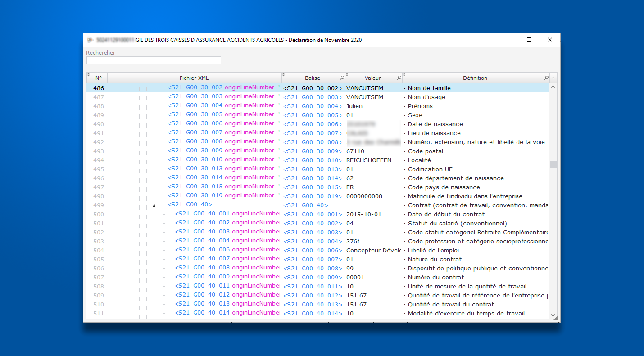
Task: Click the value Concepteur Dével
Action: pos(374,251)
